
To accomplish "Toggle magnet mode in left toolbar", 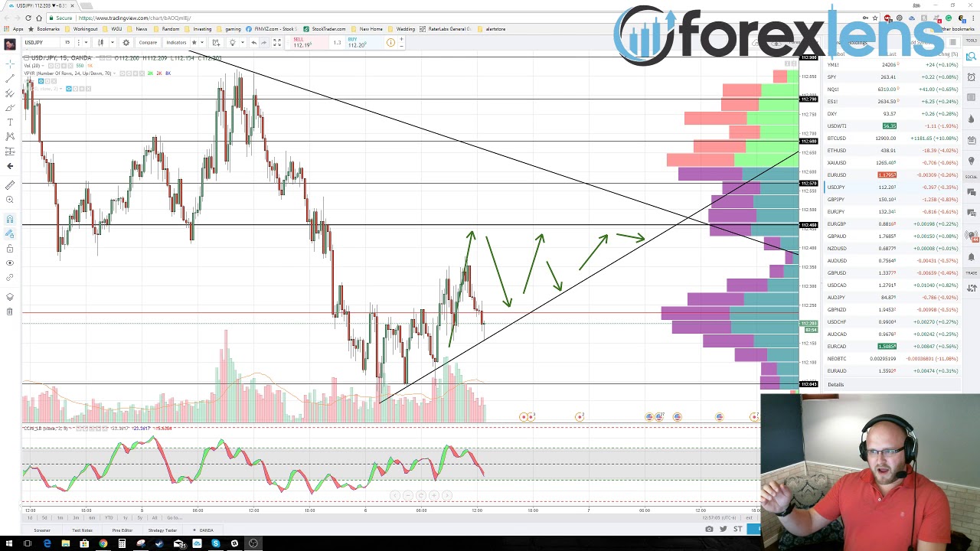I will click(10, 217).
